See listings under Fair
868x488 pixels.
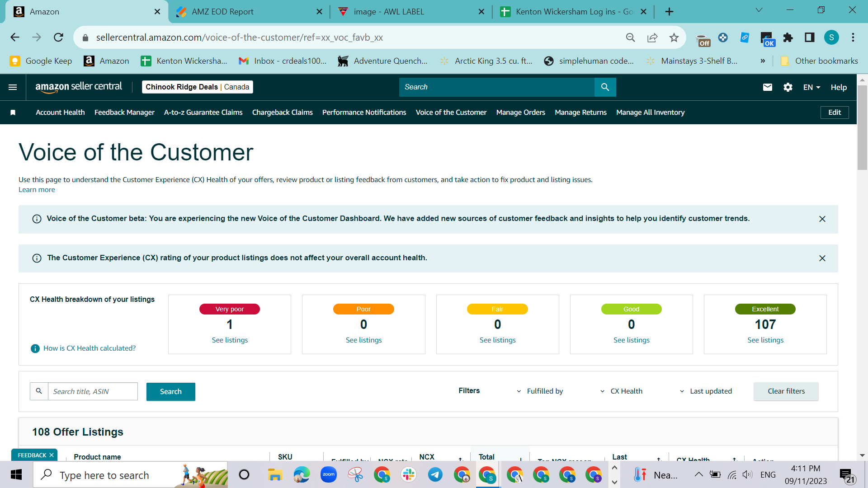tap(497, 340)
